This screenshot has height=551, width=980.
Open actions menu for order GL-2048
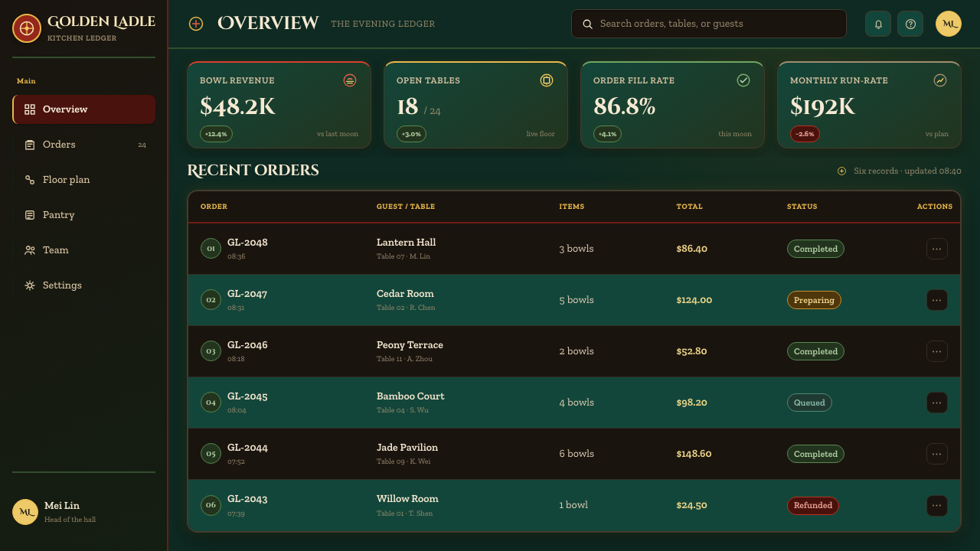pos(937,249)
